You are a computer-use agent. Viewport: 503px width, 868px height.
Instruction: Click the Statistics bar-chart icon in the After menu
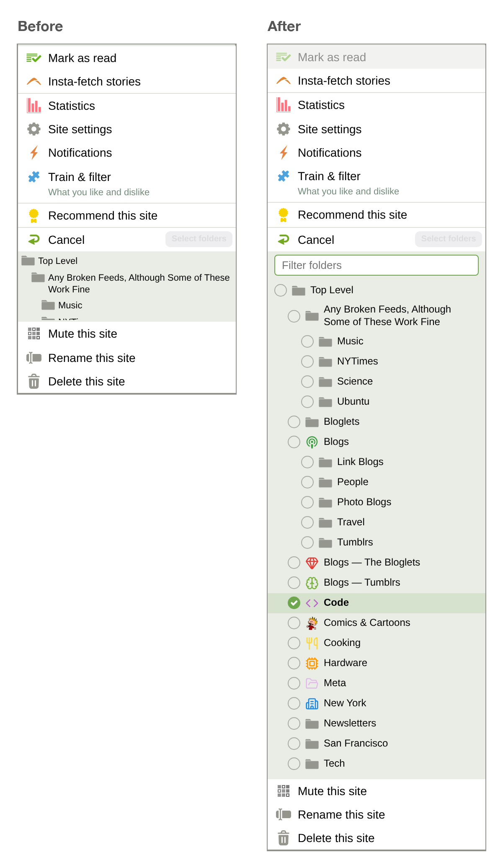tap(284, 105)
